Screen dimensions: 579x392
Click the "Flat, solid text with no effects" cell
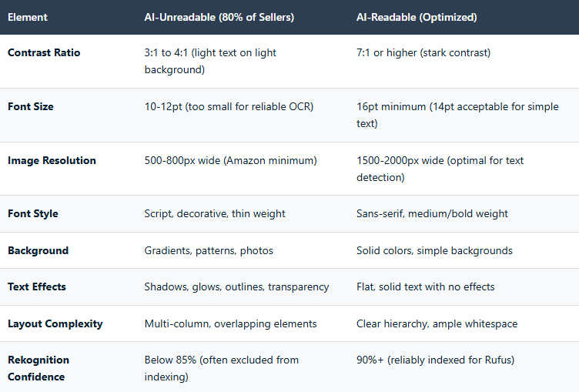[x=426, y=286]
